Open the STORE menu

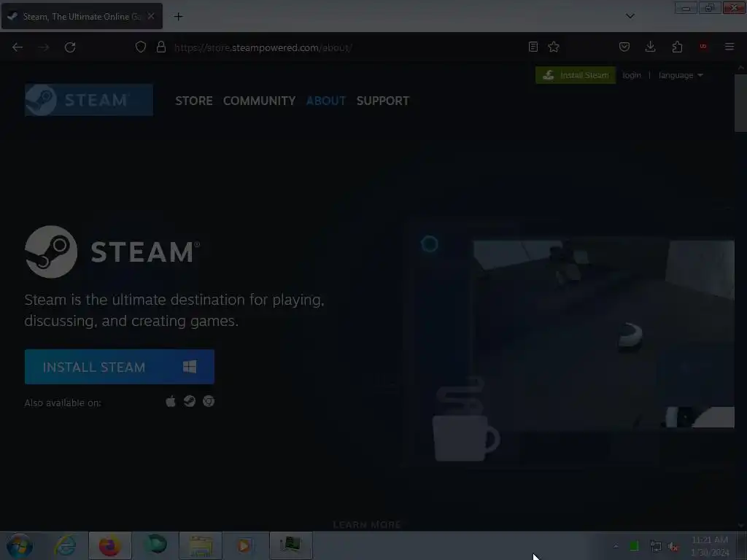[x=194, y=101]
